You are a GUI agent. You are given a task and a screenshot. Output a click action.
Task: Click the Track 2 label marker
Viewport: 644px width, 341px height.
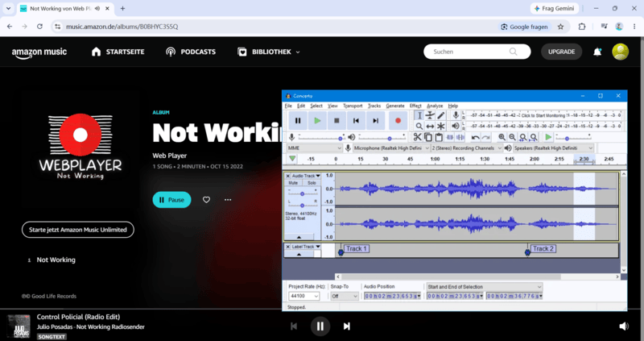528,251
